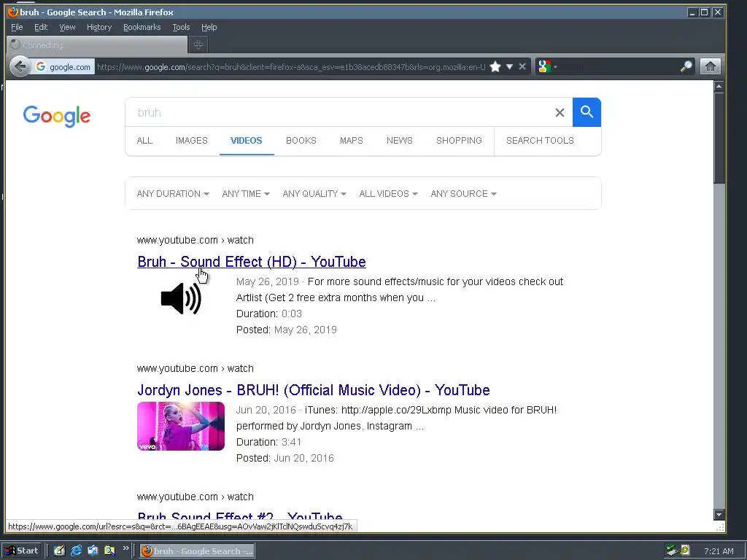Switch to the NEWS results tab
Image resolution: width=747 pixels, height=560 pixels.
400,141
